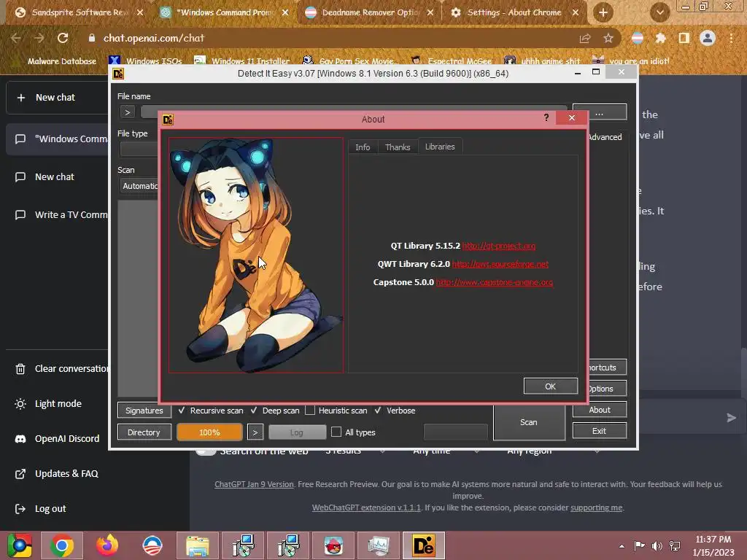The image size is (747, 560).
Task: Toggle the Advanced option
Action: pos(605,137)
